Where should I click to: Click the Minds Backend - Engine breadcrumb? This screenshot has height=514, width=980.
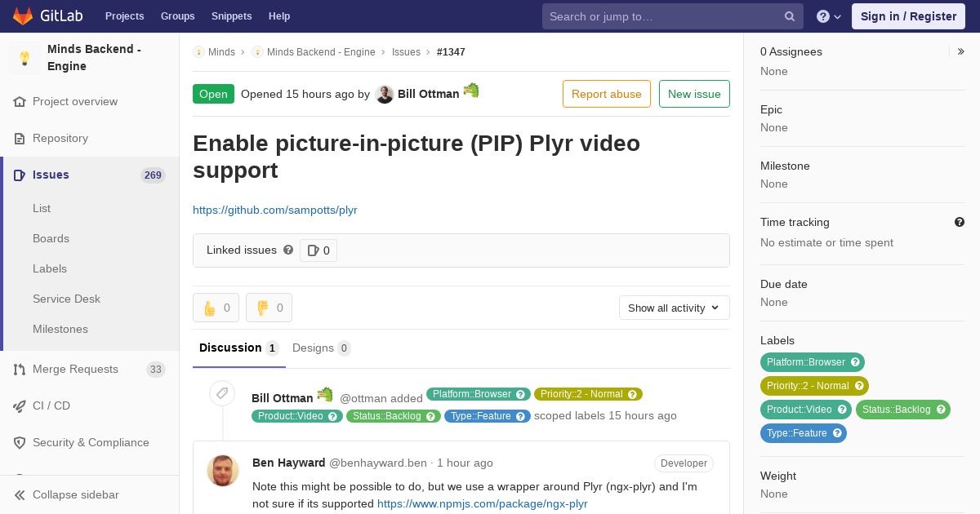point(321,52)
